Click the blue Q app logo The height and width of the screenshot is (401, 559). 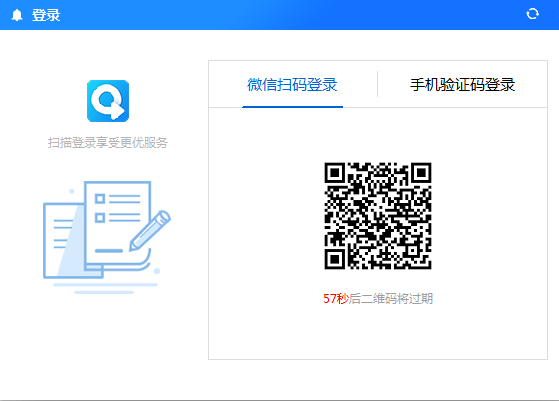(x=108, y=101)
